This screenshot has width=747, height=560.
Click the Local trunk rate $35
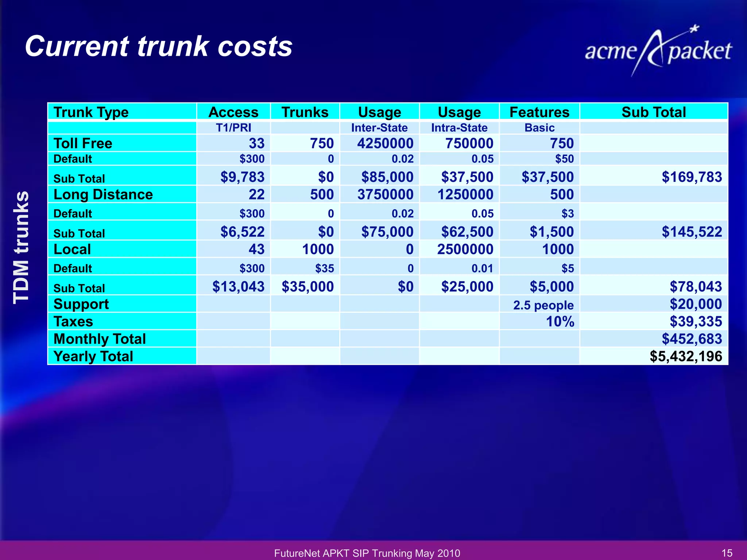[325, 268]
